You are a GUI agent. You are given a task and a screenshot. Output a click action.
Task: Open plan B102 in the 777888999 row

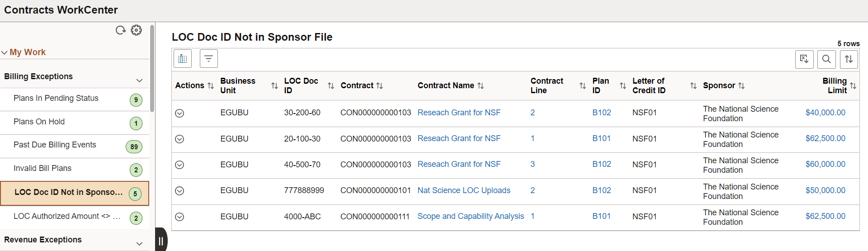(602, 190)
